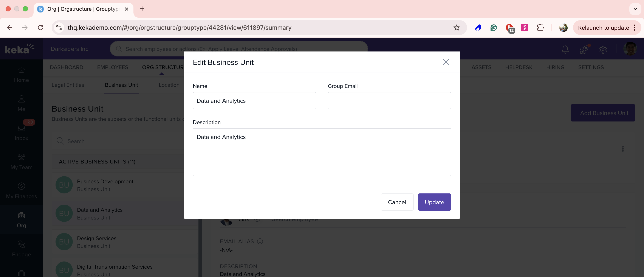Click into the Name text field
This screenshot has width=644, height=277.
pos(254,101)
